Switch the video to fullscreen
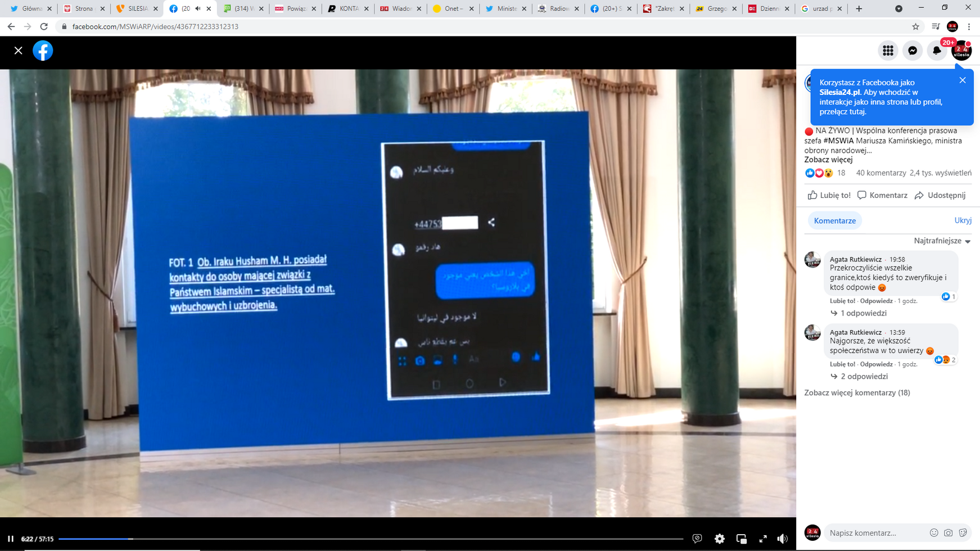980x551 pixels. click(763, 539)
